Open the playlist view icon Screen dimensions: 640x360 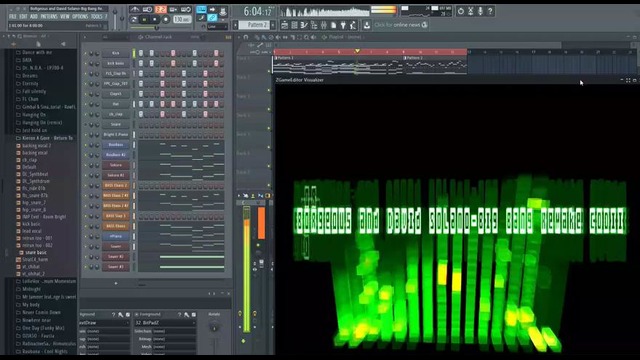tap(284, 25)
